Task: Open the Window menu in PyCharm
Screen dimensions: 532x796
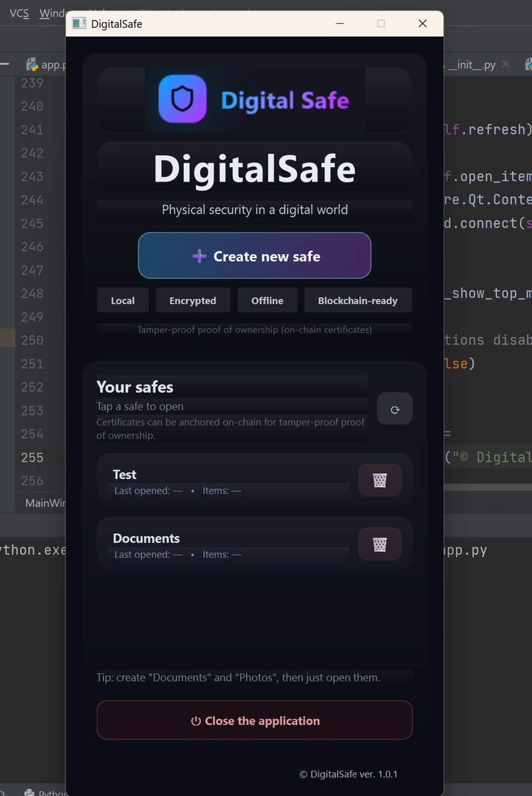Action: coord(52,13)
